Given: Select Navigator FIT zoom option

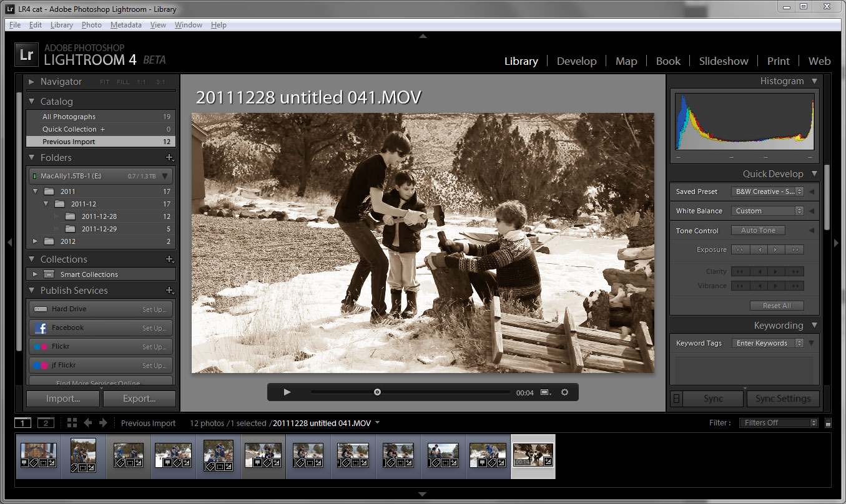Looking at the screenshot, I should click(x=104, y=82).
